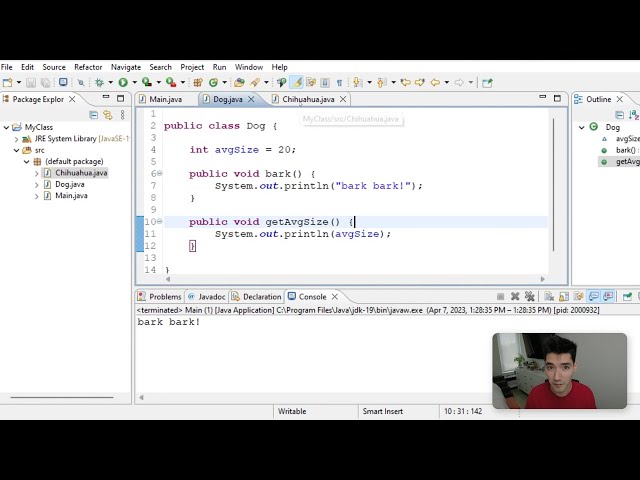Click the Next Annotation arrow icon
This screenshot has width=640, height=480.
358,82
